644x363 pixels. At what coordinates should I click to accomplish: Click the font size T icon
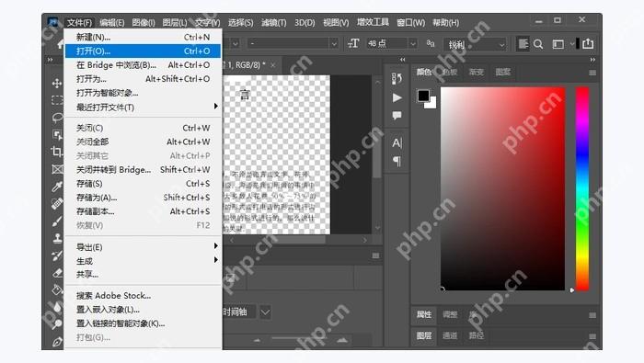[353, 43]
